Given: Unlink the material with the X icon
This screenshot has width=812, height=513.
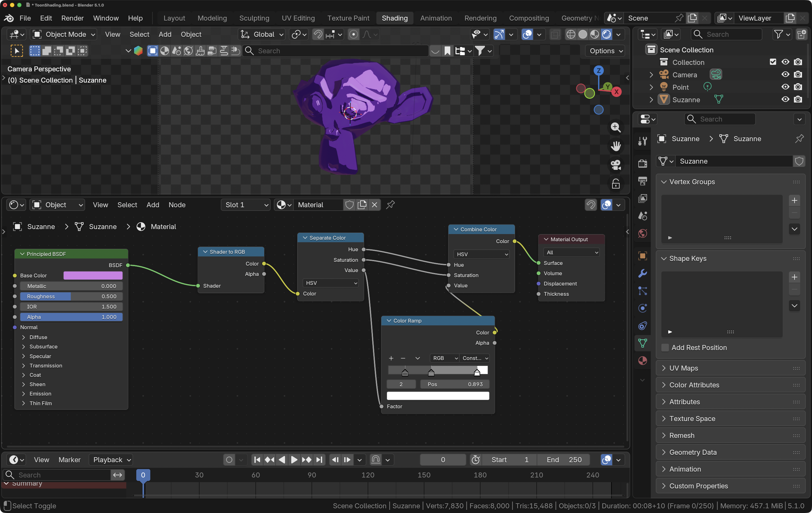Looking at the screenshot, I should pyautogui.click(x=374, y=204).
